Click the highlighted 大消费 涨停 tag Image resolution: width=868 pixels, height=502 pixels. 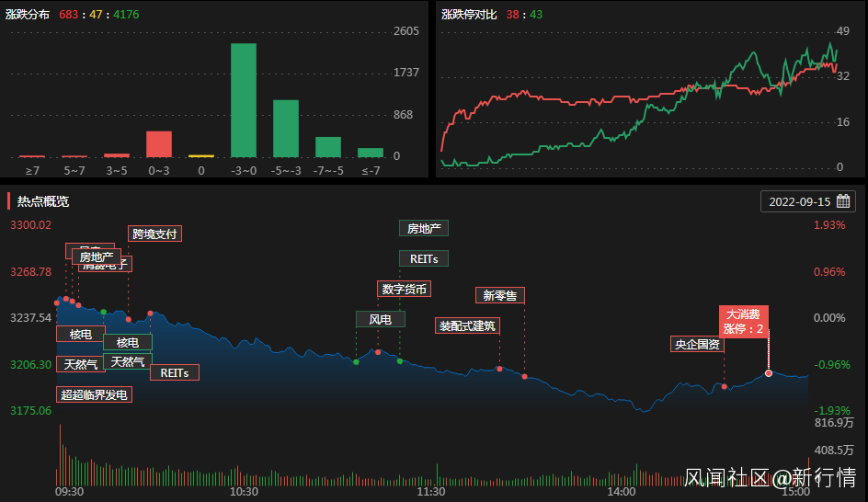click(x=743, y=321)
